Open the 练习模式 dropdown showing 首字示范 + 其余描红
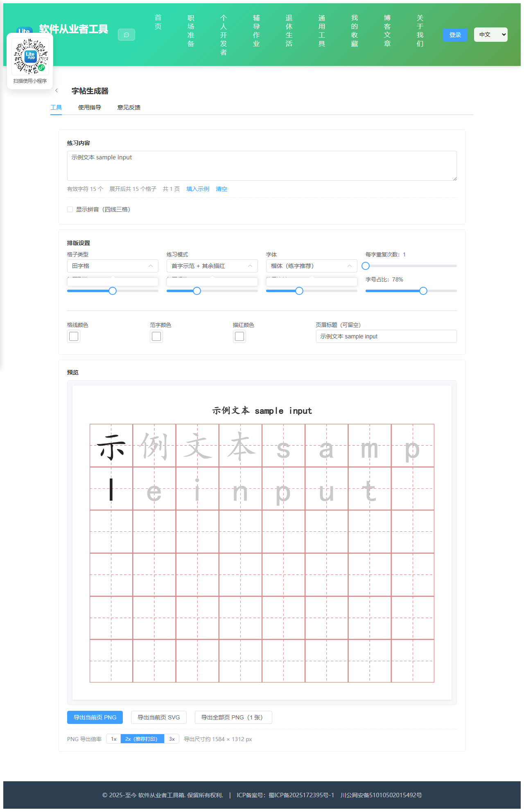Screen dimensions: 524x812 click(212, 266)
